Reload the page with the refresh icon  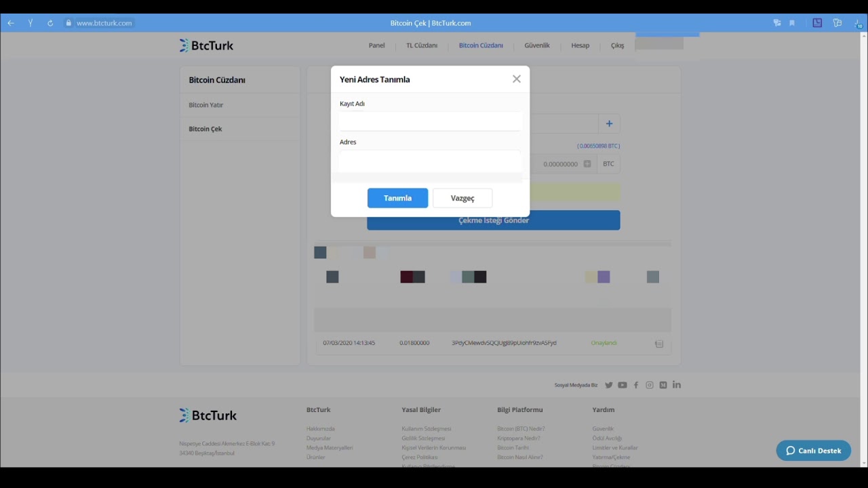coord(50,23)
